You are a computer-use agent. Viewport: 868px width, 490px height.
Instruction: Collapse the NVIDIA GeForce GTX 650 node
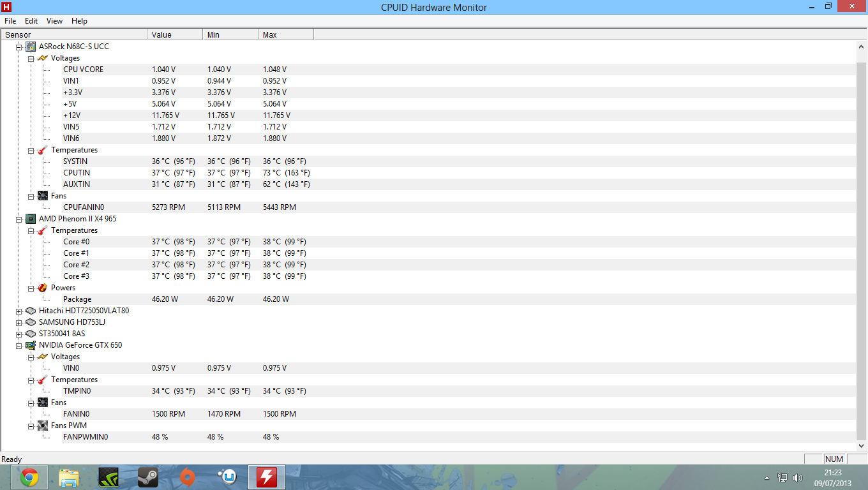point(19,345)
